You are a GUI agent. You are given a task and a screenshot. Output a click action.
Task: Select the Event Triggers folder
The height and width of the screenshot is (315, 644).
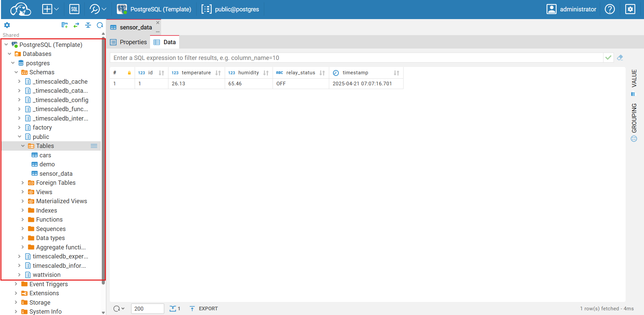coord(48,284)
